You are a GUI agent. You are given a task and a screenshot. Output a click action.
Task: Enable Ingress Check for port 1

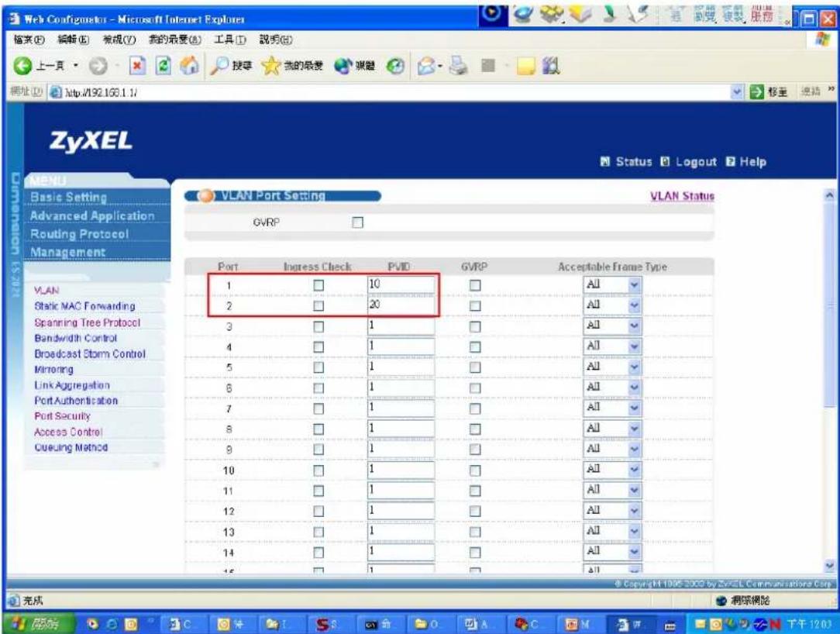(318, 285)
